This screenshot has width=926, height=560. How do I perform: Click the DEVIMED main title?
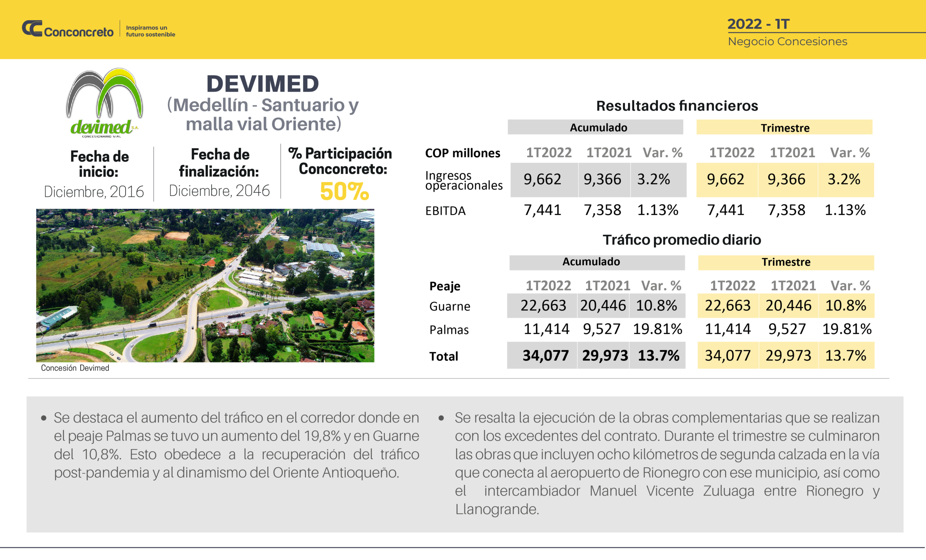click(x=262, y=84)
